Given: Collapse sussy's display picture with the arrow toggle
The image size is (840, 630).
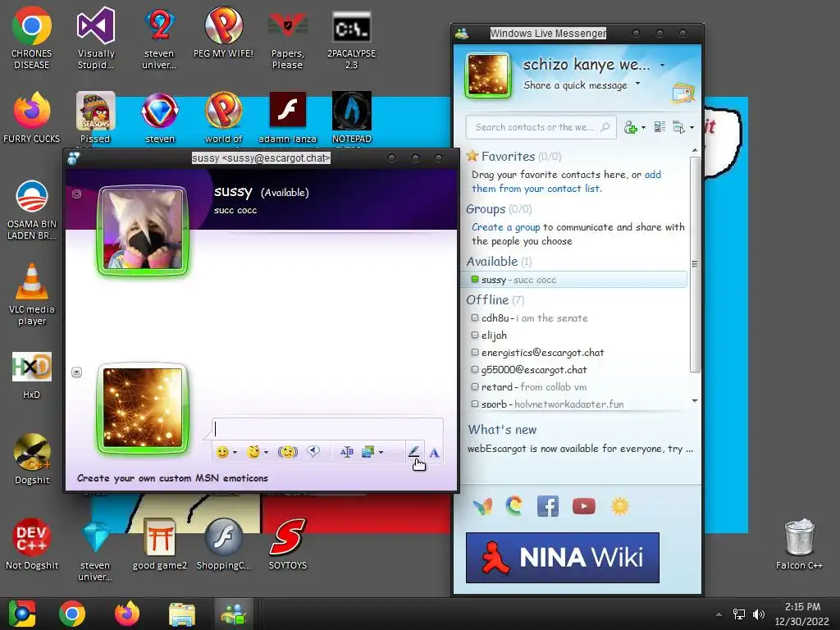Looking at the screenshot, I should [x=76, y=194].
